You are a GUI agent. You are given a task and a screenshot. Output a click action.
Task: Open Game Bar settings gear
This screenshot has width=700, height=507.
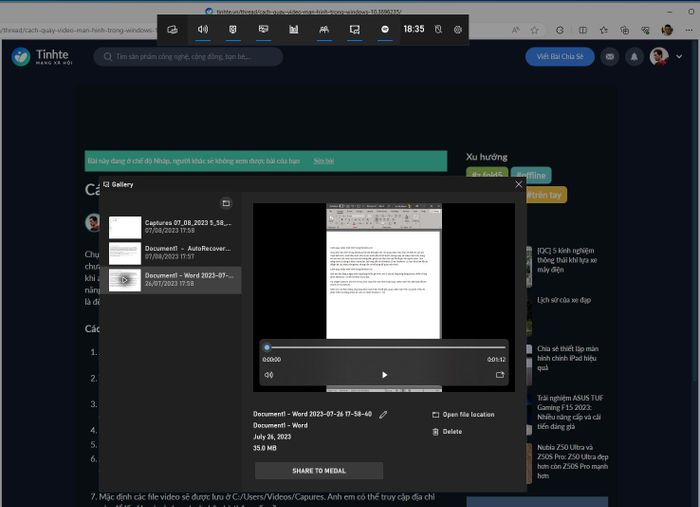[458, 29]
